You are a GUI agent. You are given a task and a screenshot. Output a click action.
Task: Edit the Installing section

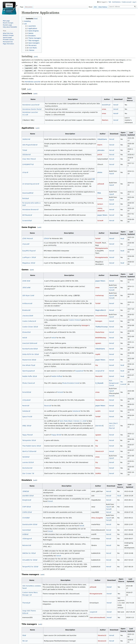coord(36,57)
